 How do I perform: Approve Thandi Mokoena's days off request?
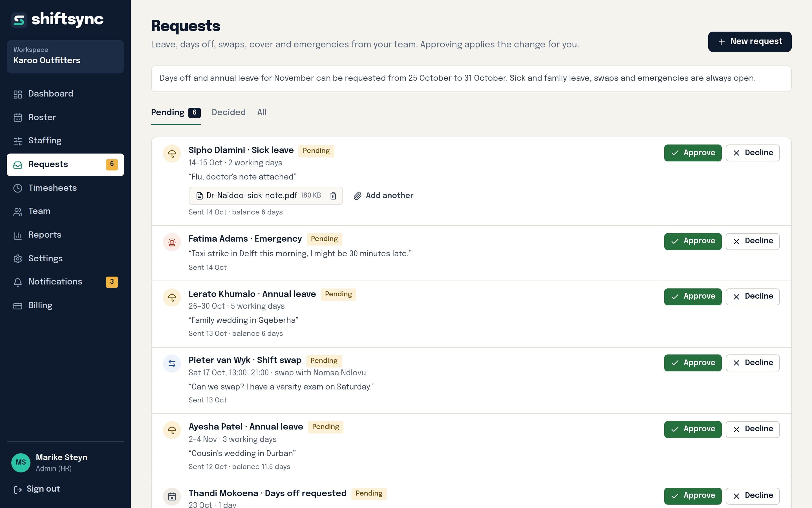coord(692,496)
